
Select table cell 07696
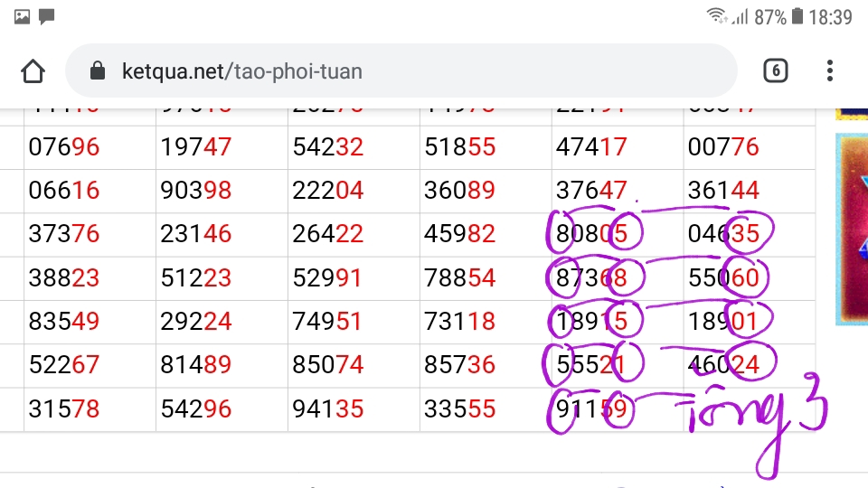click(90, 147)
